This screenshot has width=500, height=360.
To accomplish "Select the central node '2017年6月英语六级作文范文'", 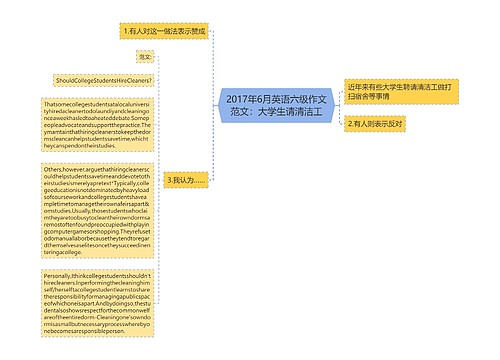I will tap(276, 105).
